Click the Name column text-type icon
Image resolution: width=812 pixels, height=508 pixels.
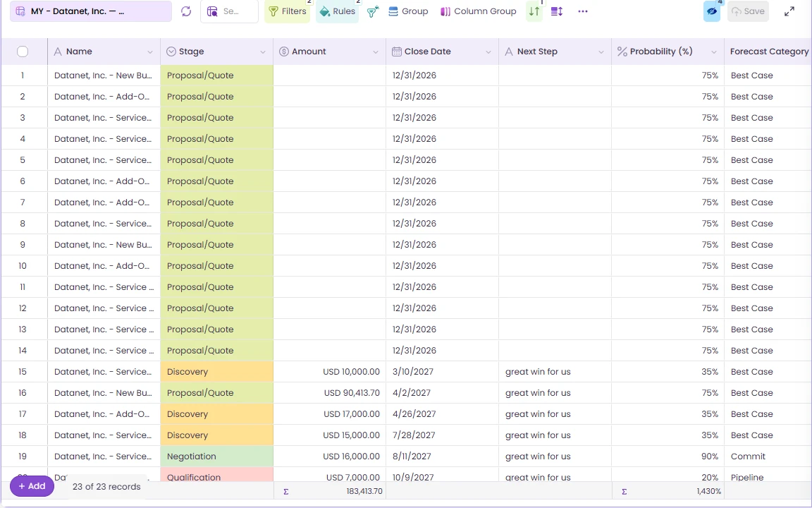pyautogui.click(x=58, y=52)
